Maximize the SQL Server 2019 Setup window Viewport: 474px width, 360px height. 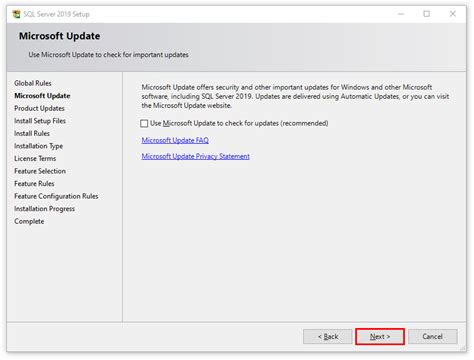[426, 14]
